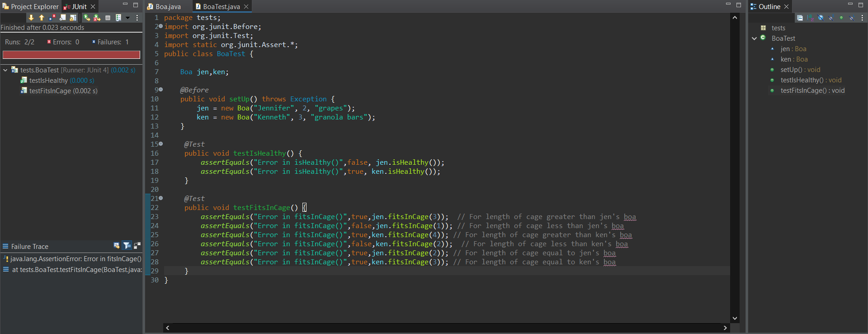Image resolution: width=868 pixels, height=334 pixels.
Task: Toggle hide fields in Outline
Action: click(821, 18)
